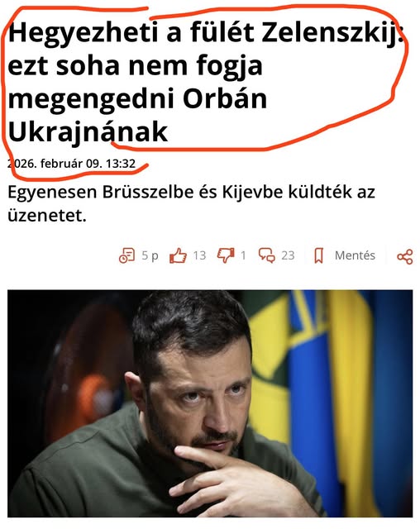The width and height of the screenshot is (420, 529).
Task: Click the word Orbán in headline
Action: click(x=225, y=98)
